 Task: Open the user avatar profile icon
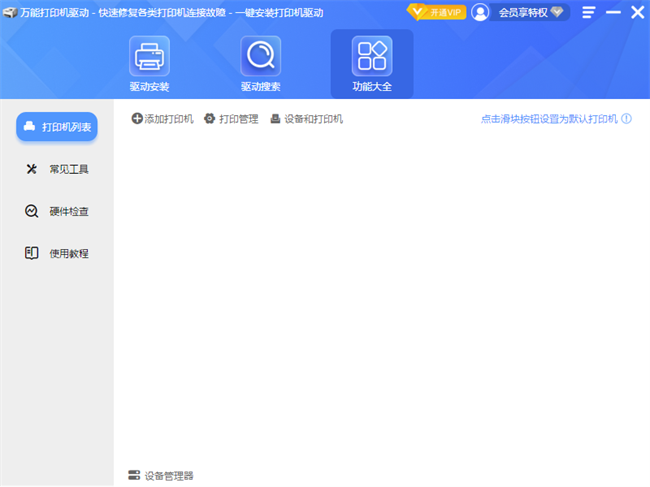point(481,12)
